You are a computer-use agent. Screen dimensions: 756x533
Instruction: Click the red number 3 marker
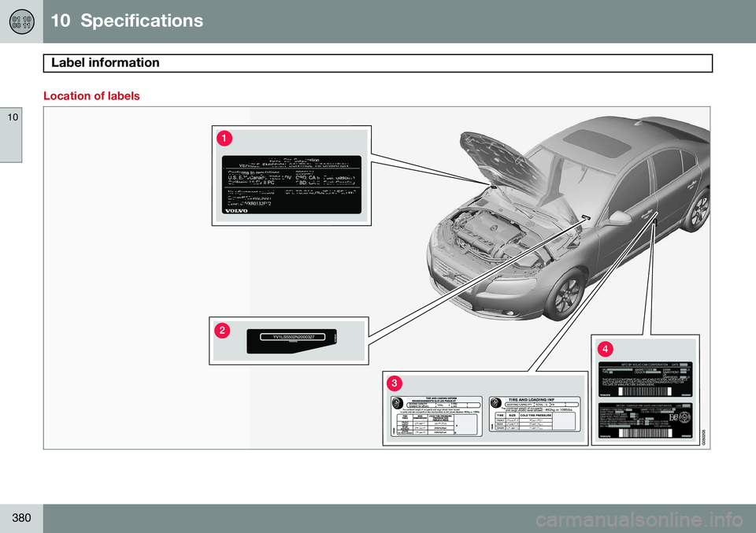pyautogui.click(x=394, y=383)
